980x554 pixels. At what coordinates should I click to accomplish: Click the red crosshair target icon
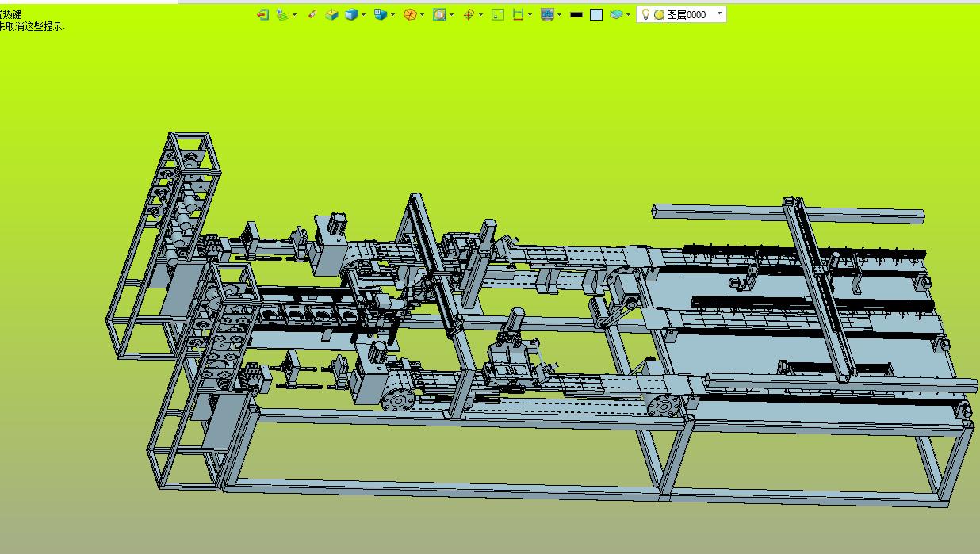pos(469,14)
